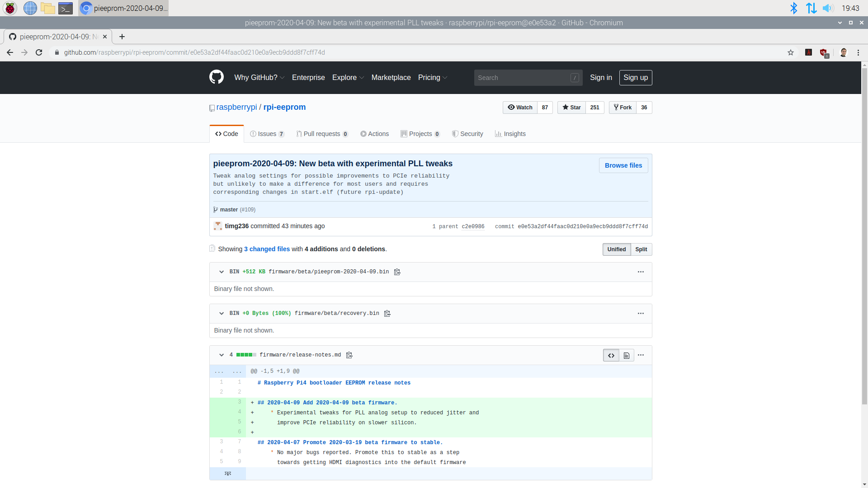The height and width of the screenshot is (488, 868).
Task: Click the GitHub octocat logo
Action: pos(217,77)
